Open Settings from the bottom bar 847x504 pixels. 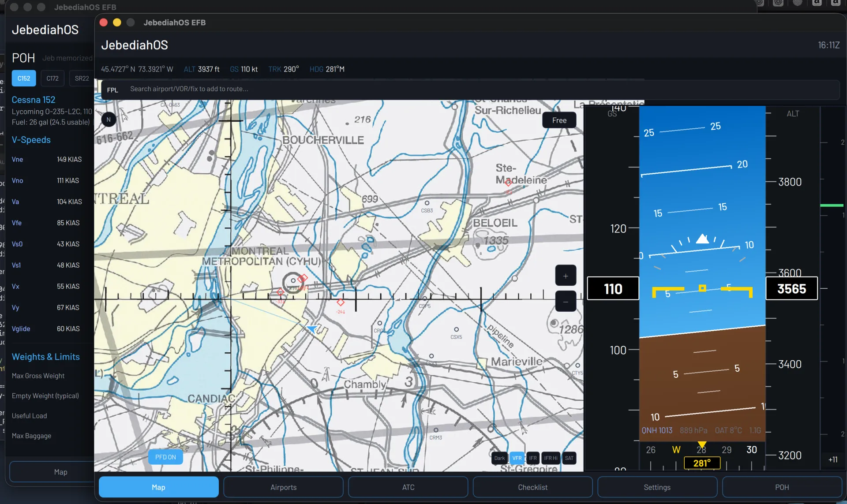click(x=657, y=487)
